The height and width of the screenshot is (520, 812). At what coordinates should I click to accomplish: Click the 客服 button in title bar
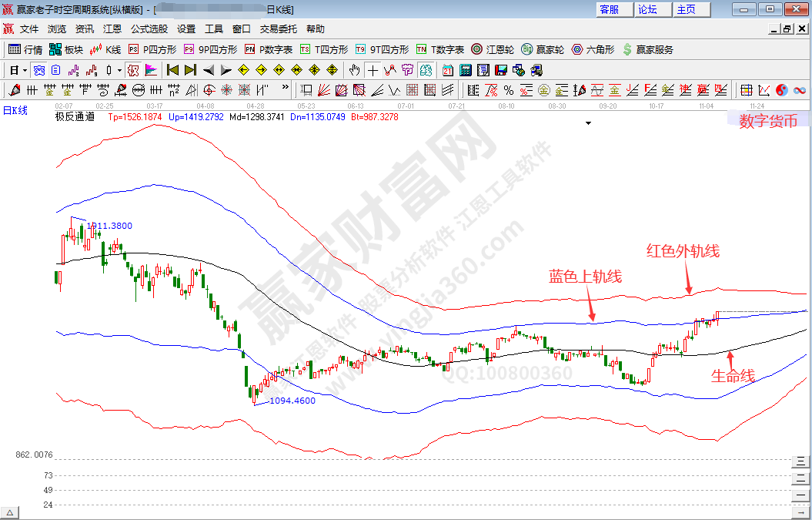point(609,9)
